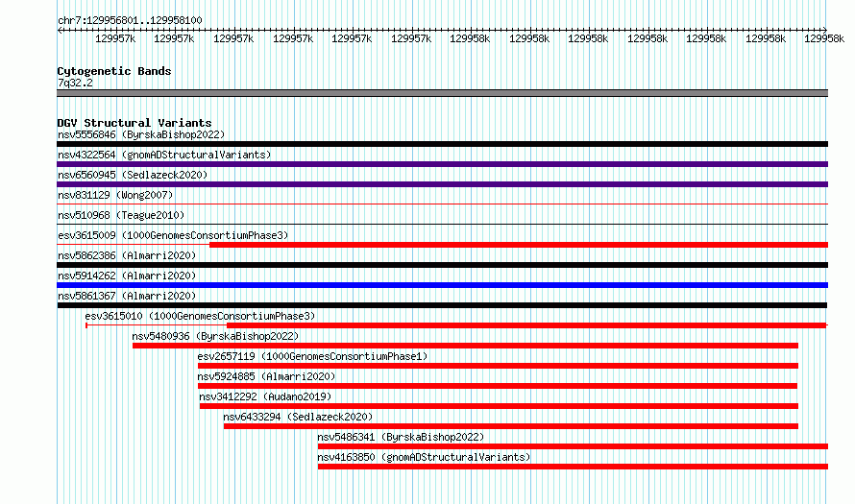This screenshot has width=855, height=504.
Task: Click the red bar under nsv5486341
Action: [574, 446]
